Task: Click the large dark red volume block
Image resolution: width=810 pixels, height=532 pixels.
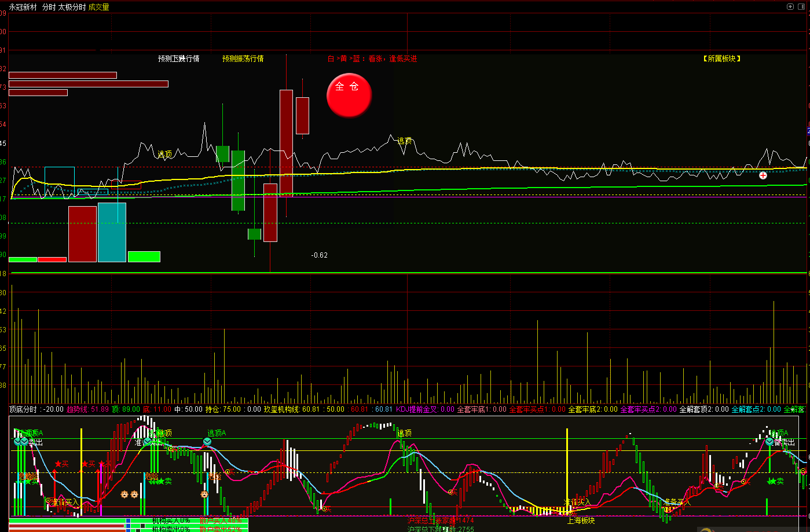Action: click(82, 234)
